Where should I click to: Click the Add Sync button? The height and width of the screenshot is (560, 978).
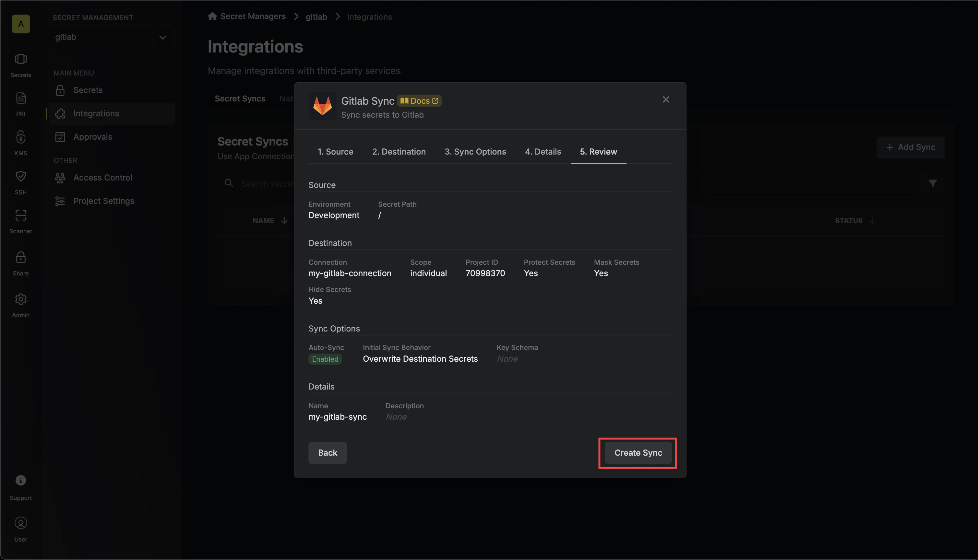[911, 147]
